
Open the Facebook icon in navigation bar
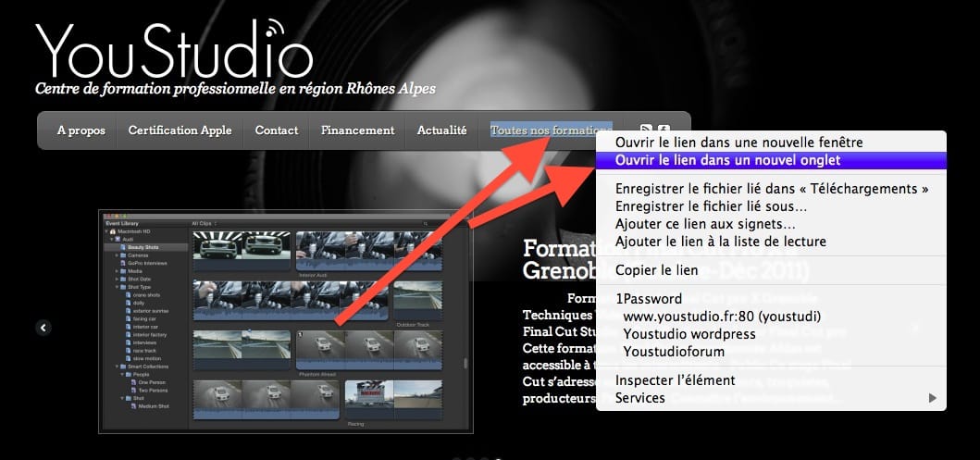point(664,130)
